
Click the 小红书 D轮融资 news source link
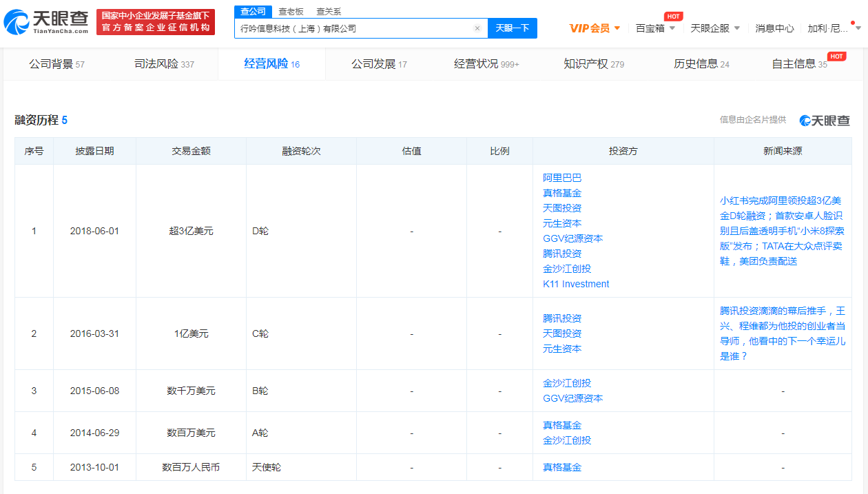(x=782, y=231)
